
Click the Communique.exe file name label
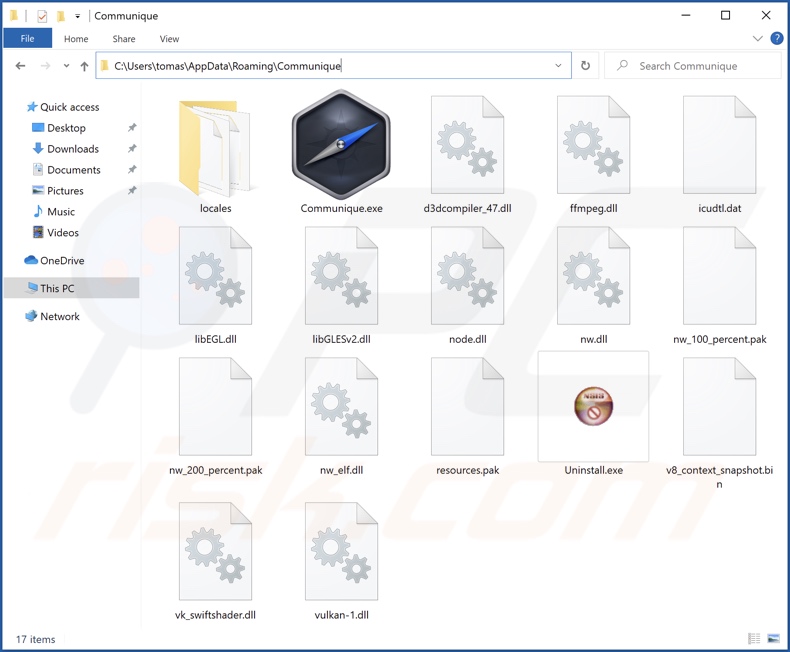tap(342, 208)
